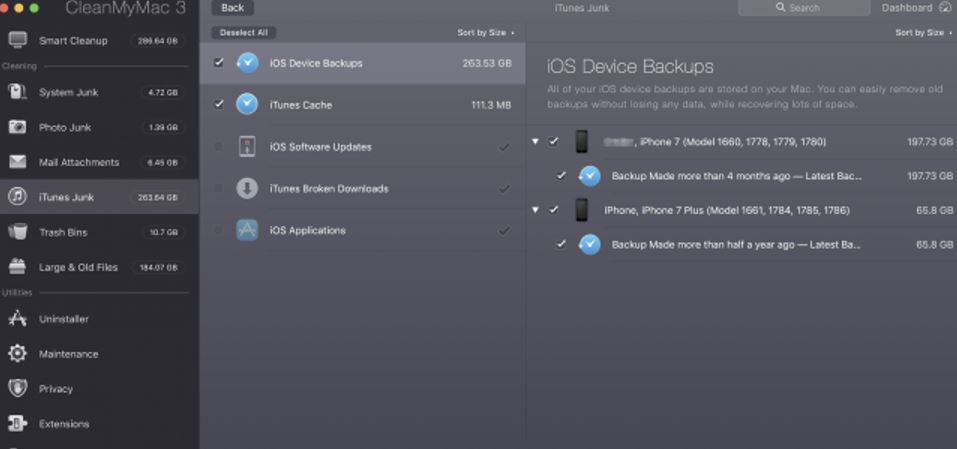Image resolution: width=957 pixels, height=449 pixels.
Task: Click the Large & Old Files 184.07 GB badge
Action: pos(157,267)
